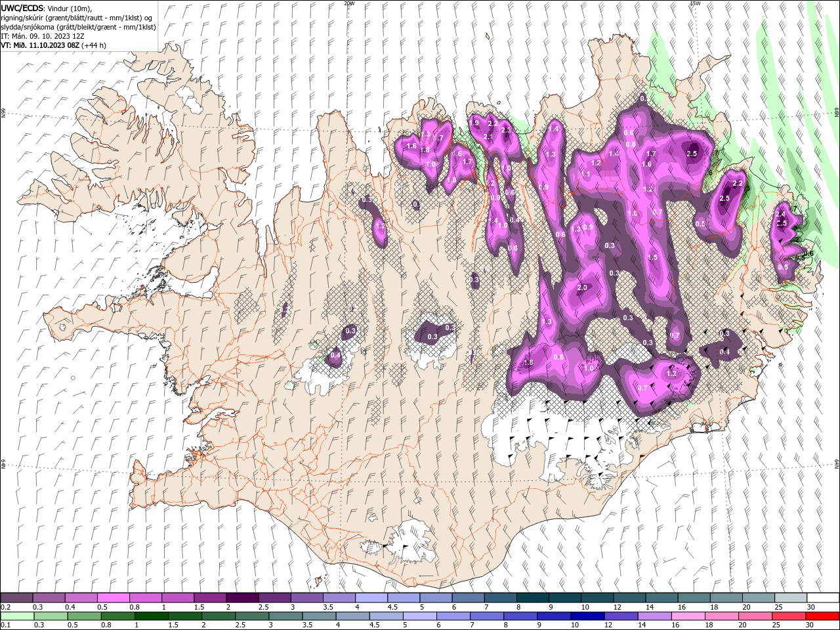Click the 20W longitude label at the top
Image resolution: width=840 pixels, height=630 pixels.
pos(348,3)
